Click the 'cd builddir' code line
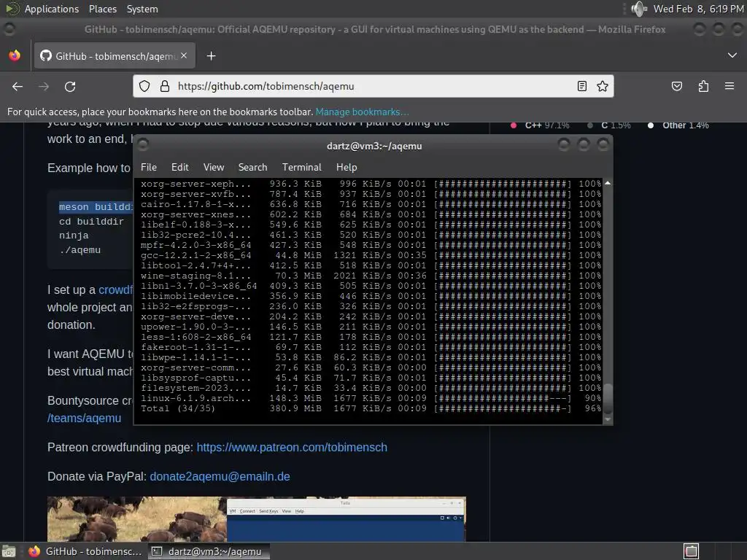747x560 pixels. (x=91, y=222)
